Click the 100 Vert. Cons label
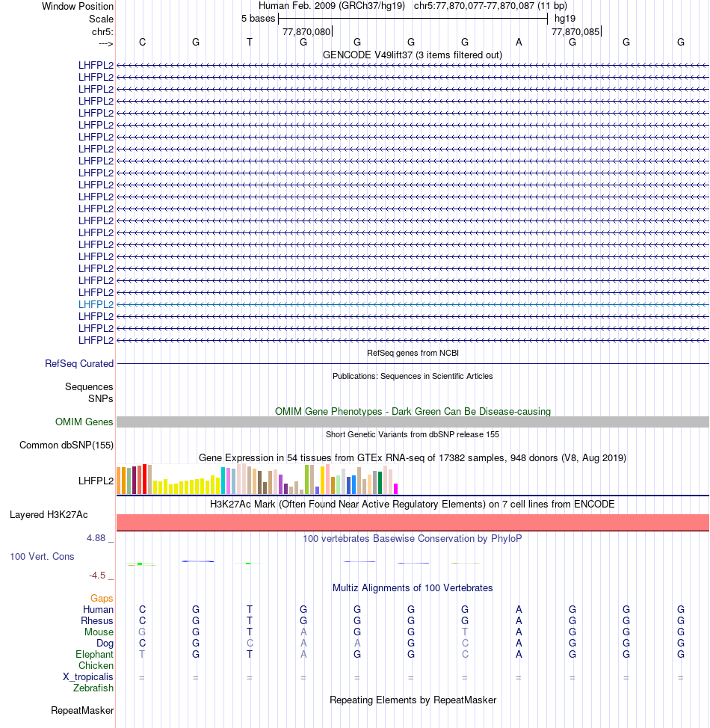 pyautogui.click(x=43, y=557)
